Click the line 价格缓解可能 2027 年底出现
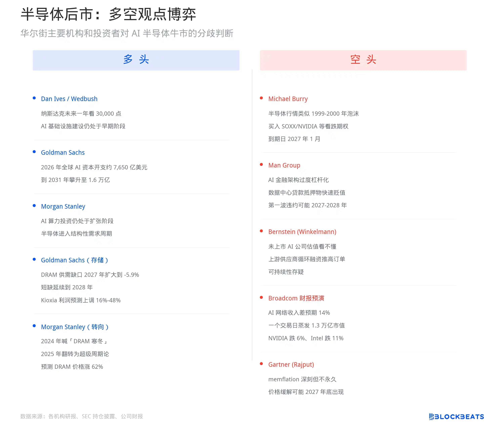 click(306, 392)
